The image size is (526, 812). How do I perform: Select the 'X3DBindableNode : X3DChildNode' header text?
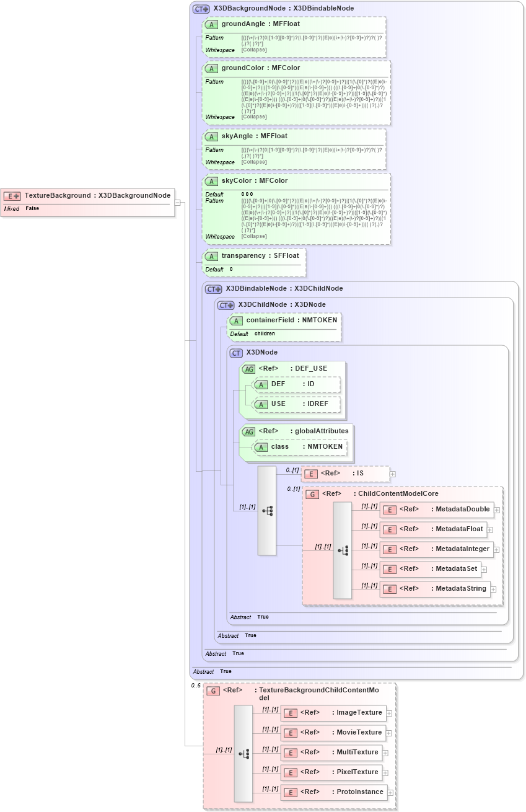pos(284,289)
